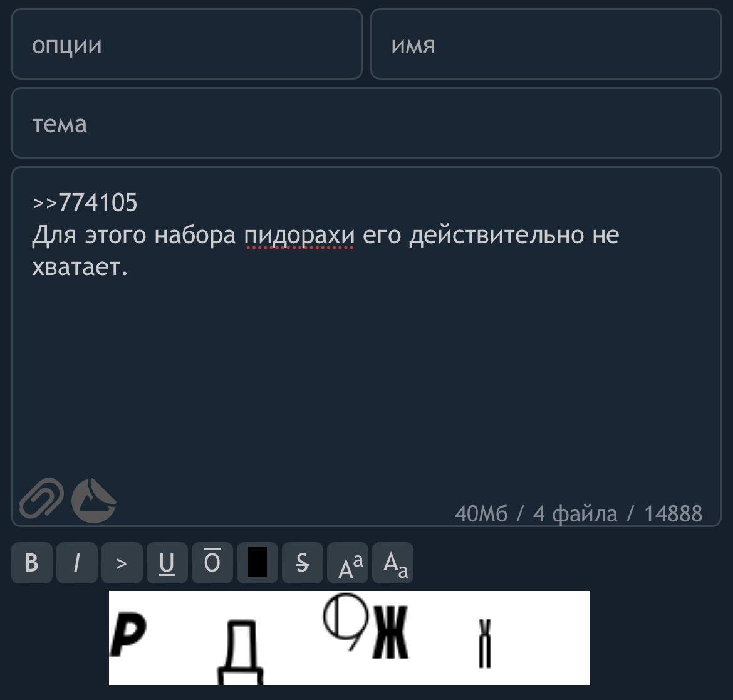Apply subscript formatting button
The width and height of the screenshot is (733, 700).
click(393, 563)
